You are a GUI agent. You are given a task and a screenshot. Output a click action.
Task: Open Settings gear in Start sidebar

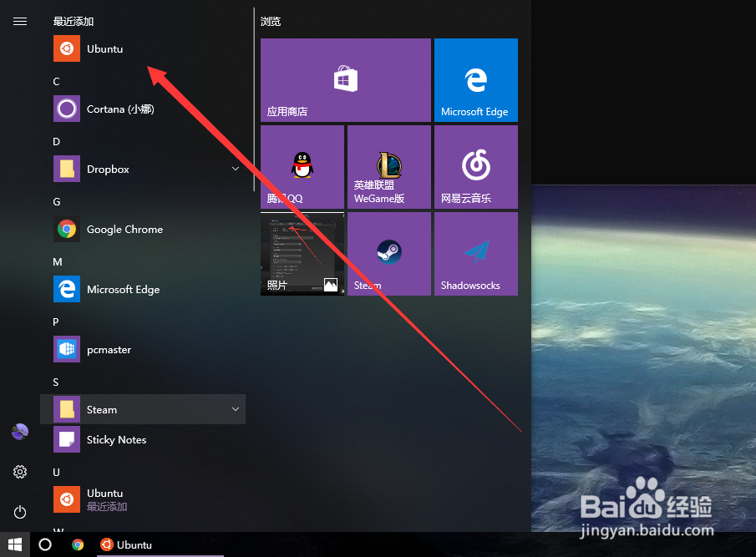coord(20,472)
